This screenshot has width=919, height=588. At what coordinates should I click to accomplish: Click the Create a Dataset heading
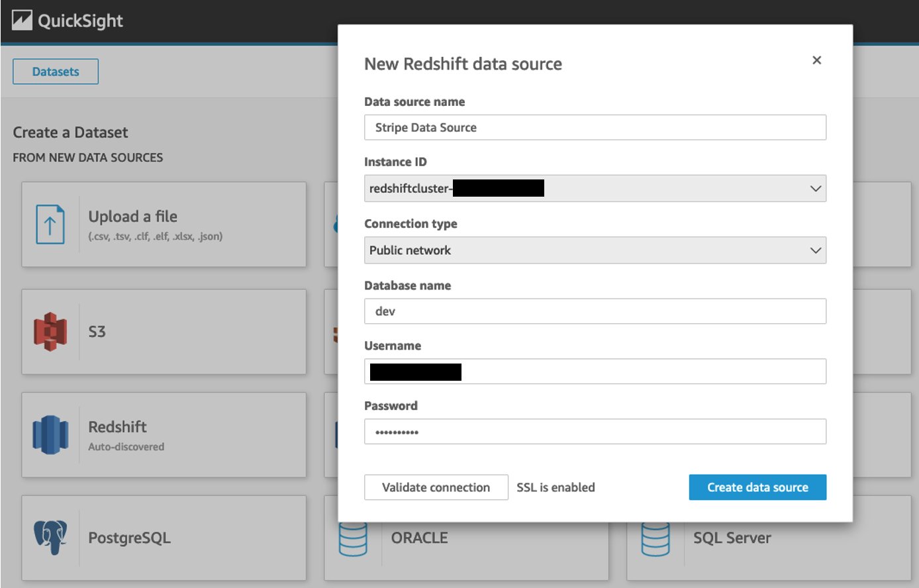(70, 132)
